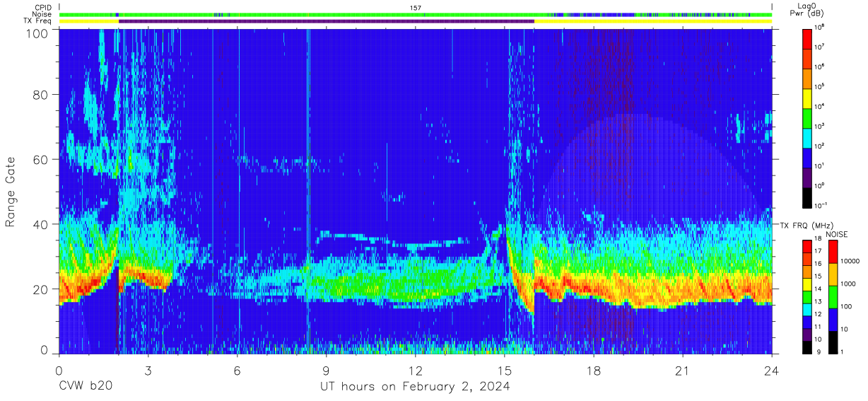Click the orange NOISE legend segment above 1000
Image resolution: width=868 pixels, height=401 pixels.
[x=832, y=274]
